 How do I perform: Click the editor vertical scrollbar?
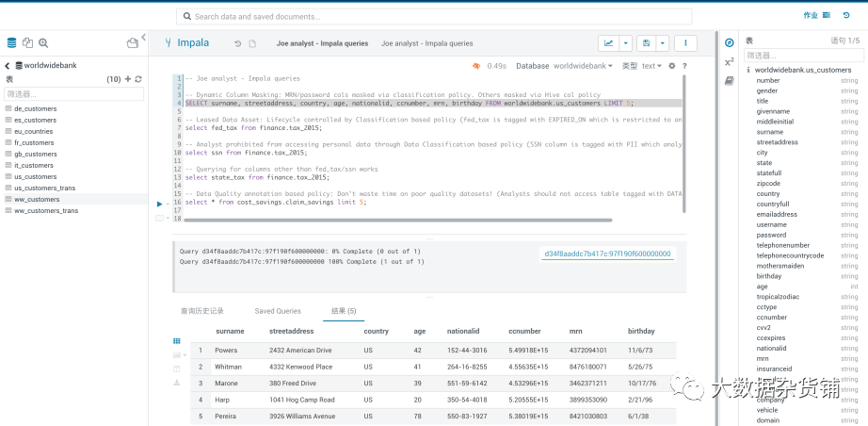(684, 143)
